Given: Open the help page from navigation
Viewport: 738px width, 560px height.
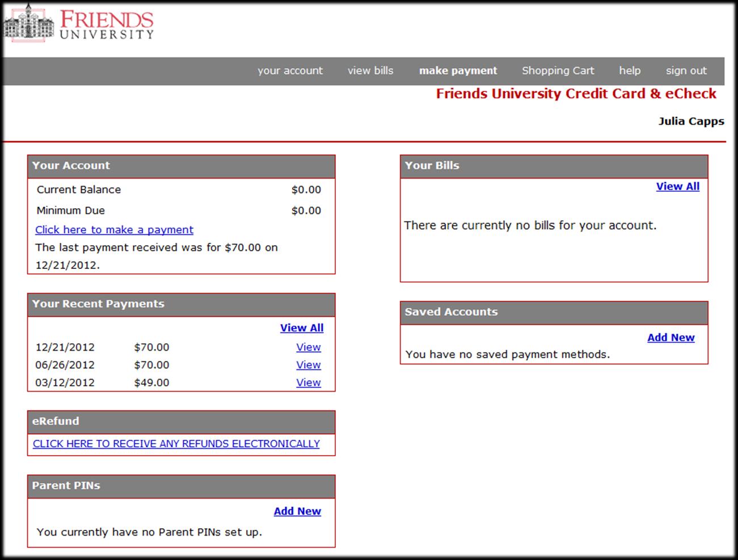Looking at the screenshot, I should click(x=630, y=71).
